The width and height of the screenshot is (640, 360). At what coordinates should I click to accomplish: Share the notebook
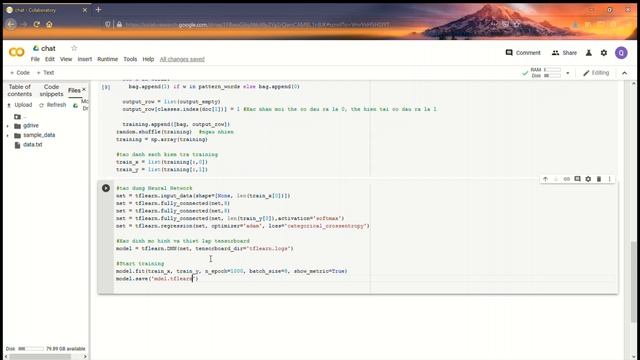coord(564,53)
